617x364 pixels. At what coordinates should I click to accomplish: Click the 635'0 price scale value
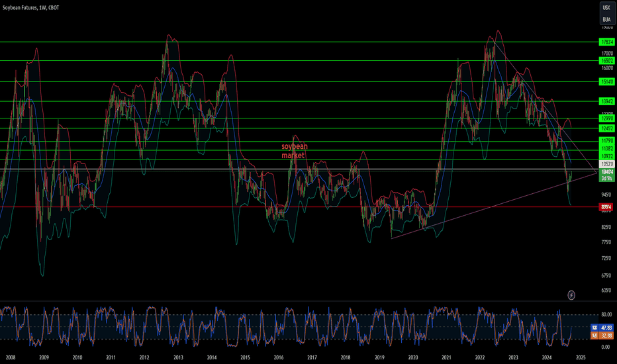(x=607, y=291)
